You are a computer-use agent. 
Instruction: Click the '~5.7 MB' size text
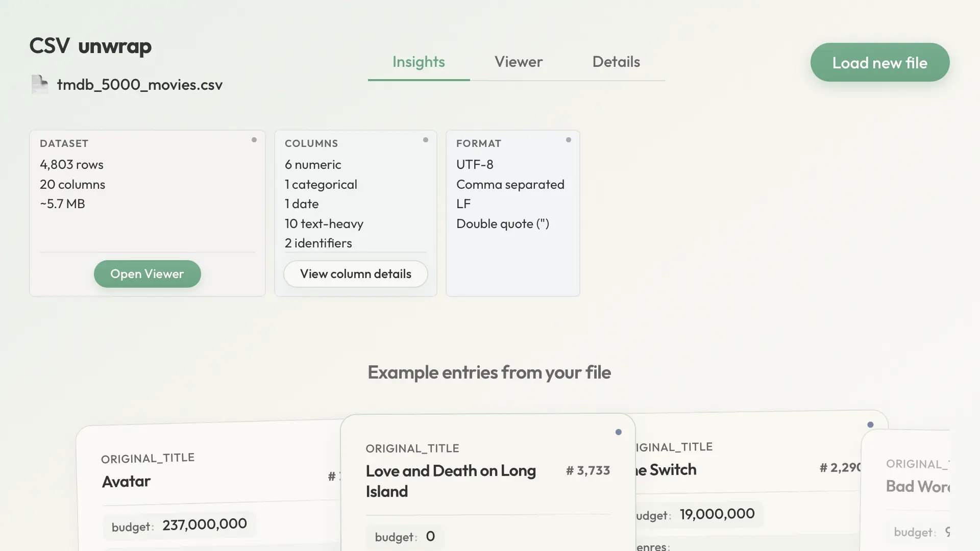pyautogui.click(x=62, y=204)
